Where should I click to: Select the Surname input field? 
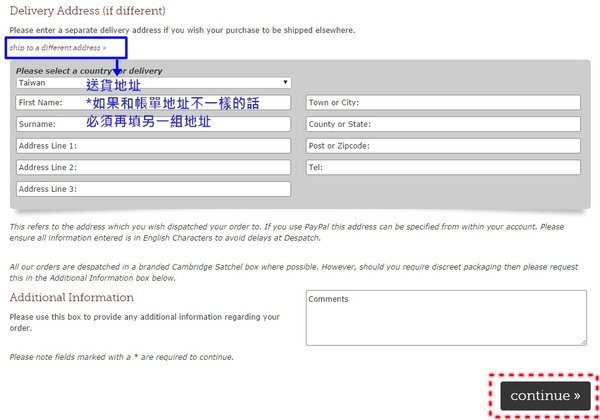(x=153, y=124)
